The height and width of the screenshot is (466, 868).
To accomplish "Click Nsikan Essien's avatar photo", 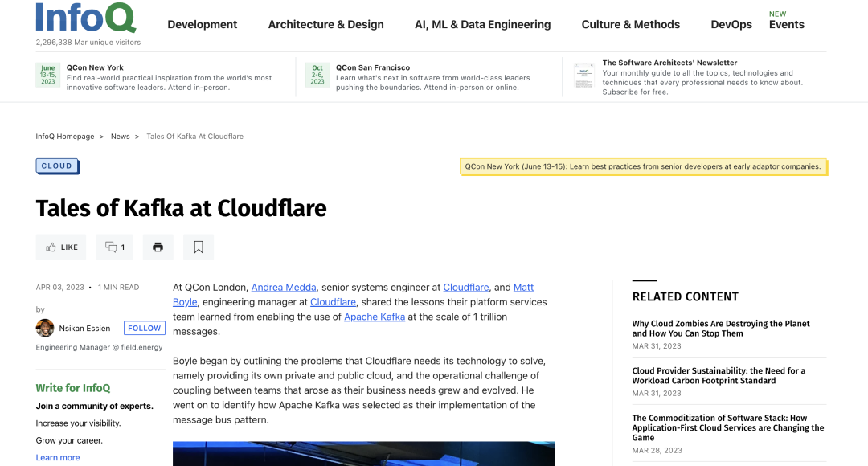I will coord(45,328).
